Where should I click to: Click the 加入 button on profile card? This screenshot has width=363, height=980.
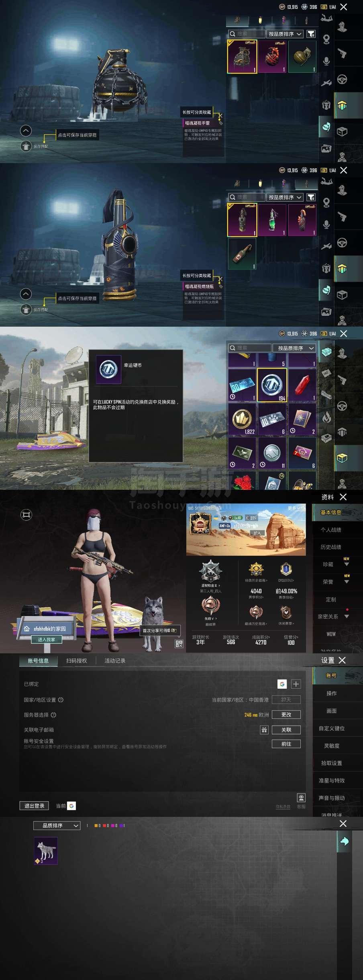[257, 533]
